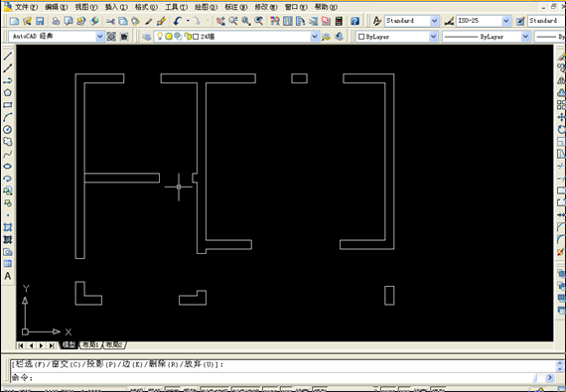Select the Polyline draw tool
The height and width of the screenshot is (392, 566).
click(x=8, y=80)
